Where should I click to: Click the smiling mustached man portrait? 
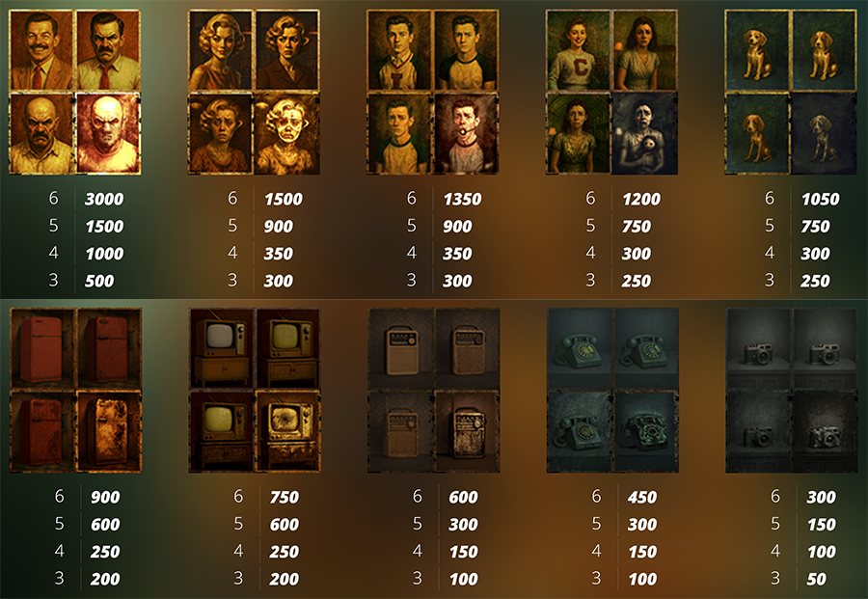tap(41, 50)
